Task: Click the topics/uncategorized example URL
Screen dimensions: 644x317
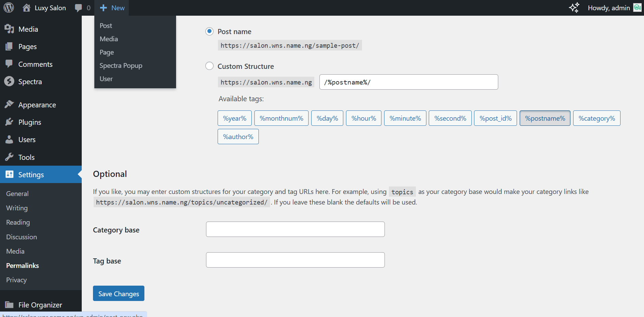Action: 182,202
